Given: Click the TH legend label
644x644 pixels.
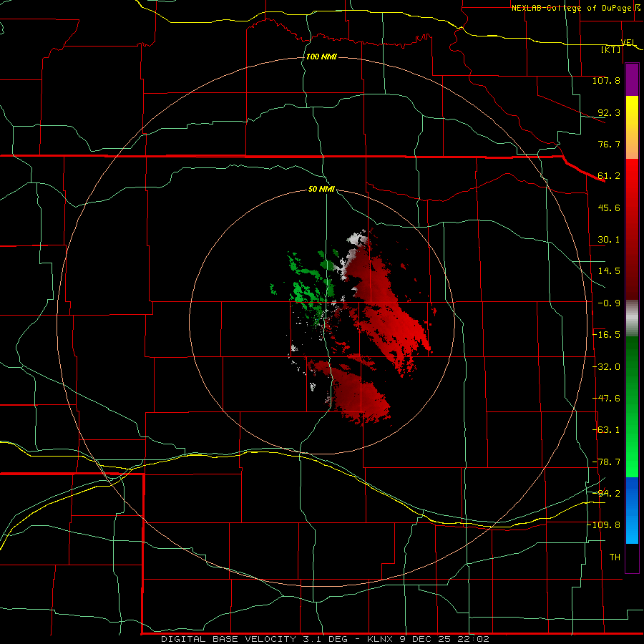Looking at the screenshot, I should tap(615, 557).
